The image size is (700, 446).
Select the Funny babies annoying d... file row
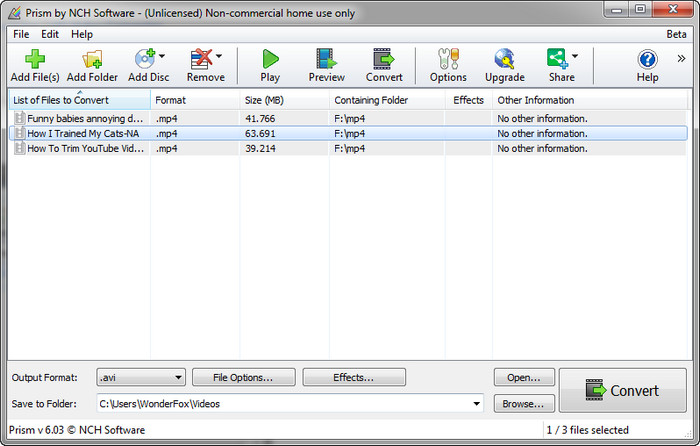pos(348,118)
